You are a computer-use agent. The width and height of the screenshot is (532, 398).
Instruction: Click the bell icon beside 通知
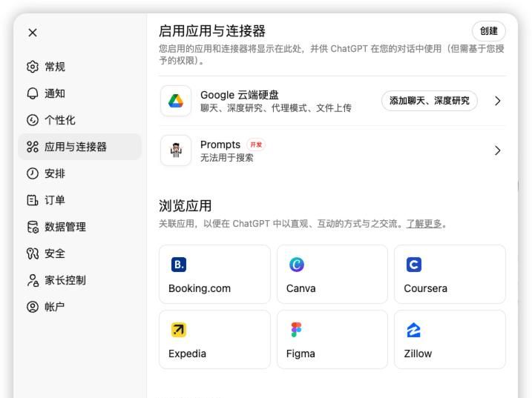coord(33,93)
